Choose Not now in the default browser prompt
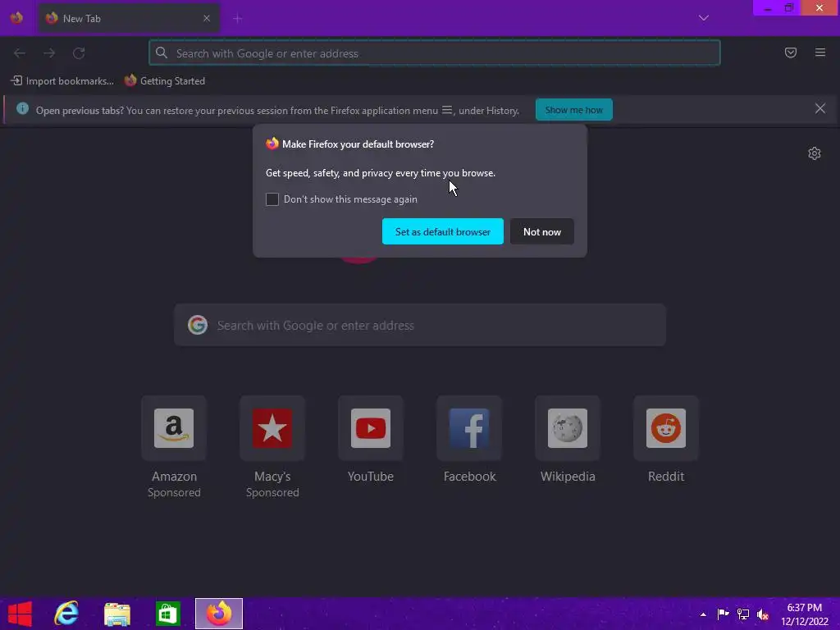Image resolution: width=840 pixels, height=630 pixels. click(x=542, y=231)
